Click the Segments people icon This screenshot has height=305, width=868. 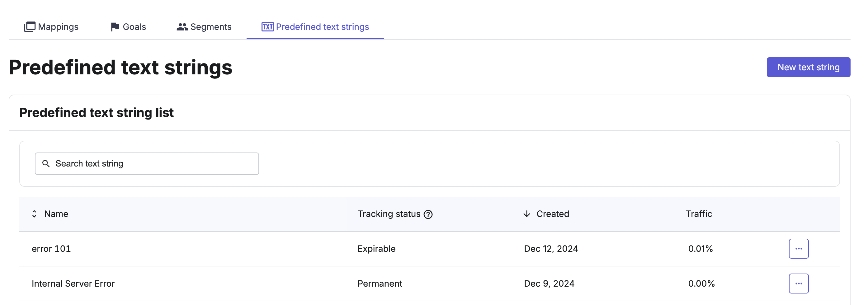182,27
